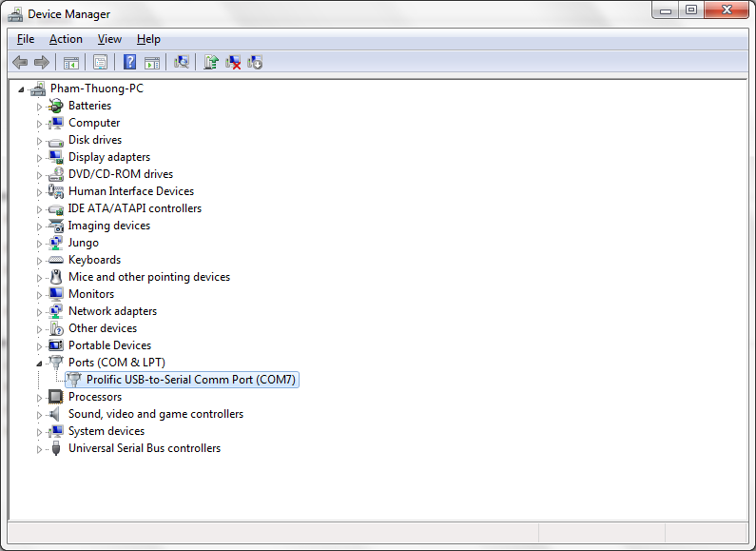The width and height of the screenshot is (756, 551).
Task: Expand the Computer node
Action: [x=40, y=124]
